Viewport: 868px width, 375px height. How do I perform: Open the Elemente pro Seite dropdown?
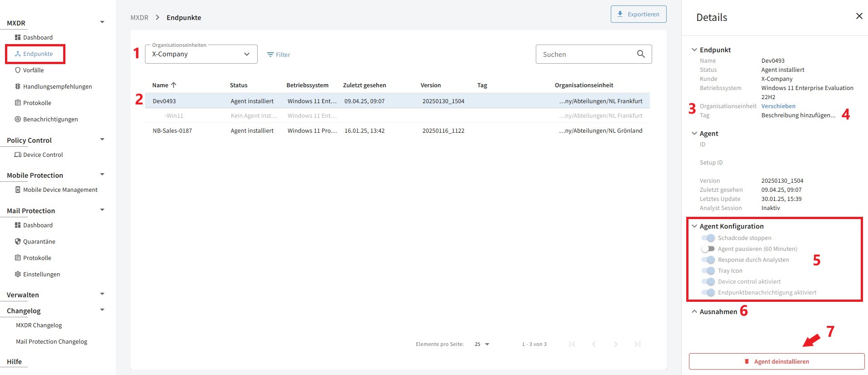(x=482, y=344)
